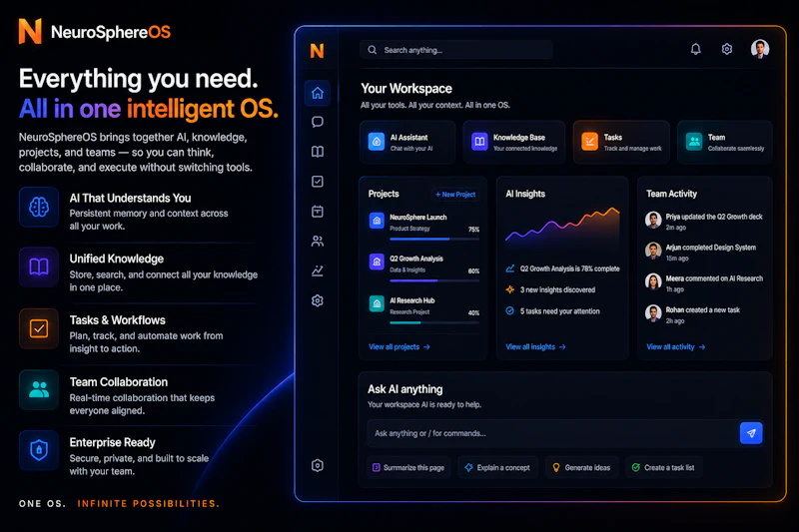Open the gear settings sidebar icon
Viewport: 799px width, 532px height.
[x=318, y=300]
